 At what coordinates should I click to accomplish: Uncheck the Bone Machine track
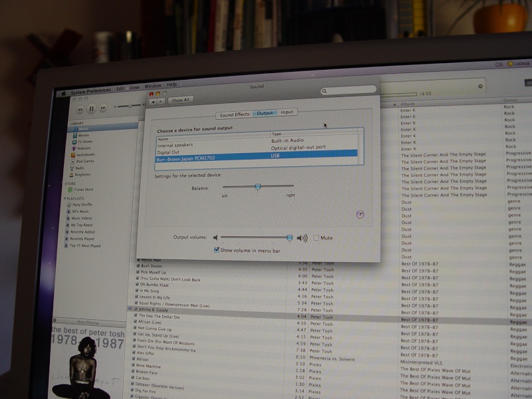[x=134, y=365]
